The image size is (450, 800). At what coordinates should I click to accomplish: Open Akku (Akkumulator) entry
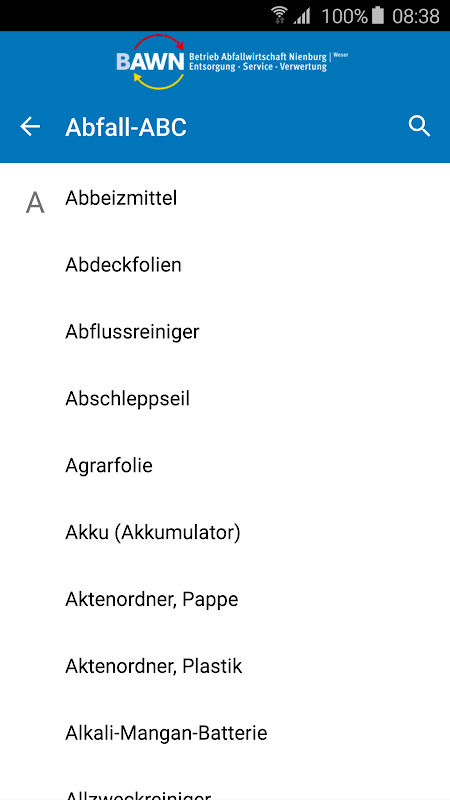pyautogui.click(x=225, y=532)
